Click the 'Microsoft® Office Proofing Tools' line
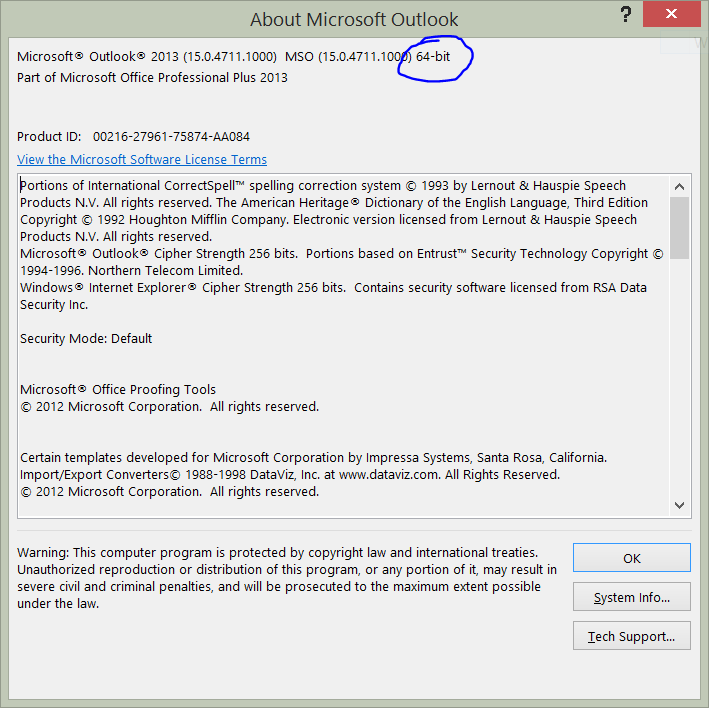Image resolution: width=709 pixels, height=708 pixels. [x=118, y=390]
